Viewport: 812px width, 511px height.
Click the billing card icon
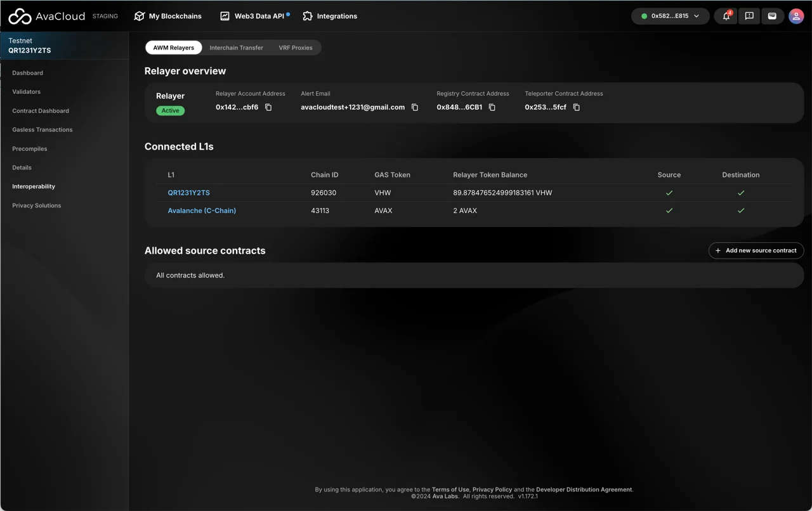pos(772,16)
